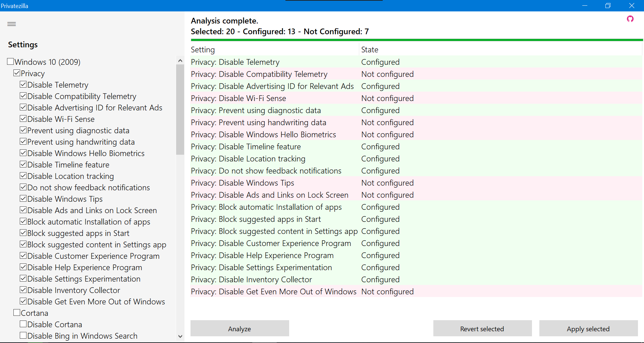This screenshot has width=644, height=343.
Task: Open the GitHub link icon
Action: coord(630,19)
